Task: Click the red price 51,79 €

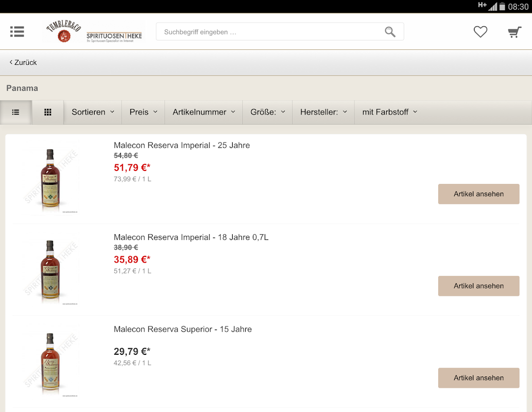Action: click(x=132, y=168)
